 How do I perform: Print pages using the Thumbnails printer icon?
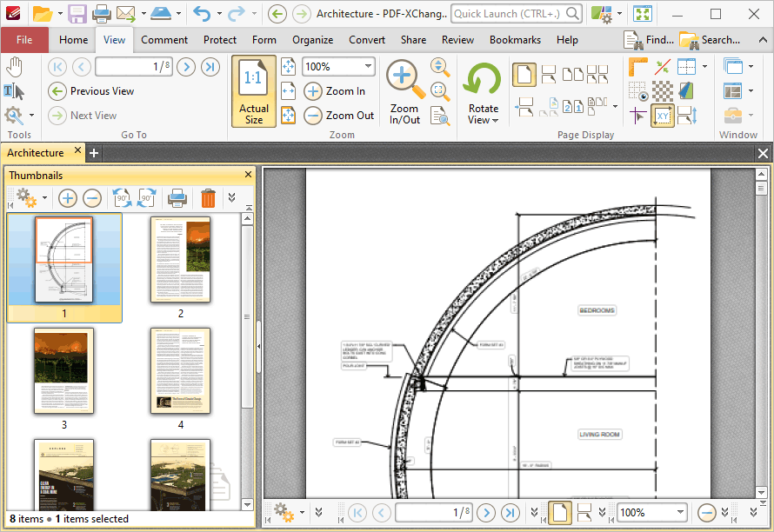[177, 197]
